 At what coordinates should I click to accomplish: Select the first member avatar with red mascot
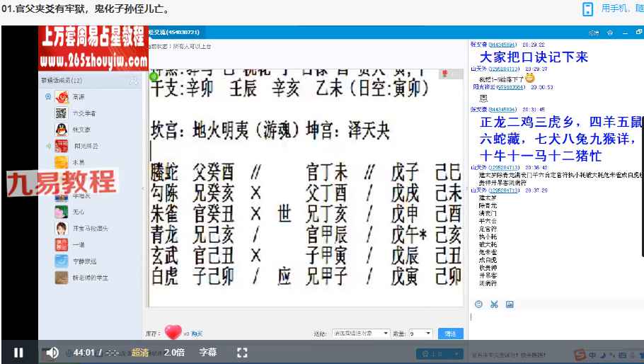coord(62,97)
